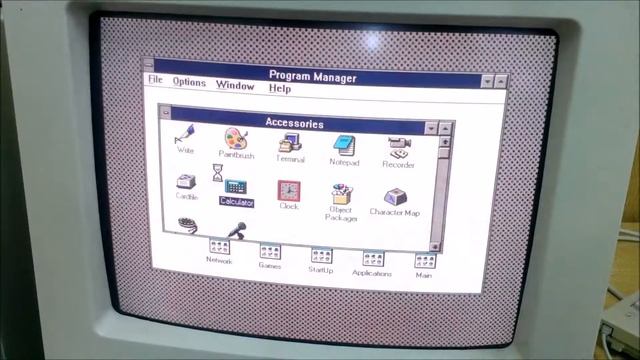Minimize the Accessories group window
This screenshot has height=360, width=640.
431,128
